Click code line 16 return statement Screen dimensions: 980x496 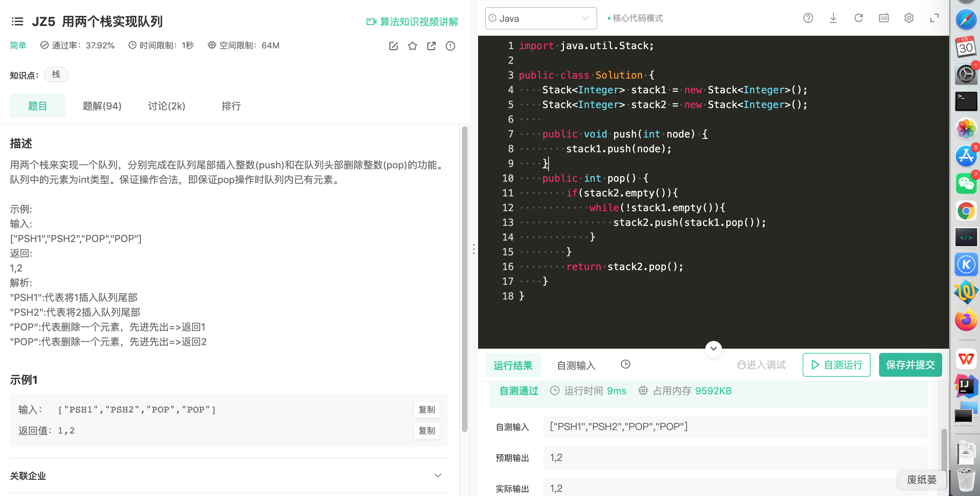click(x=625, y=267)
